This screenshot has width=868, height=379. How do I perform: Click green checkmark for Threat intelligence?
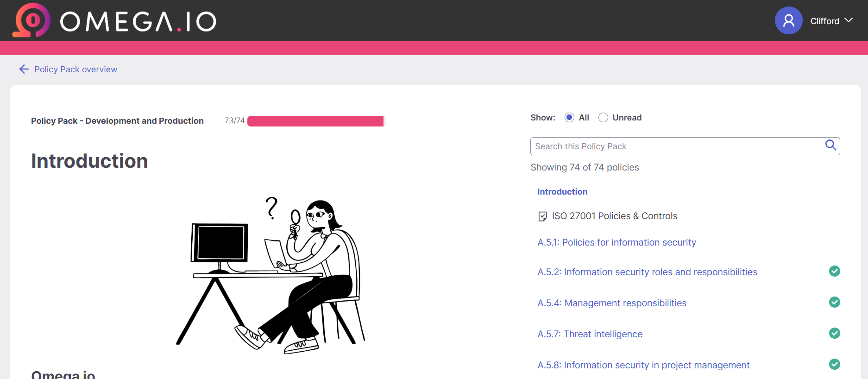(x=835, y=333)
